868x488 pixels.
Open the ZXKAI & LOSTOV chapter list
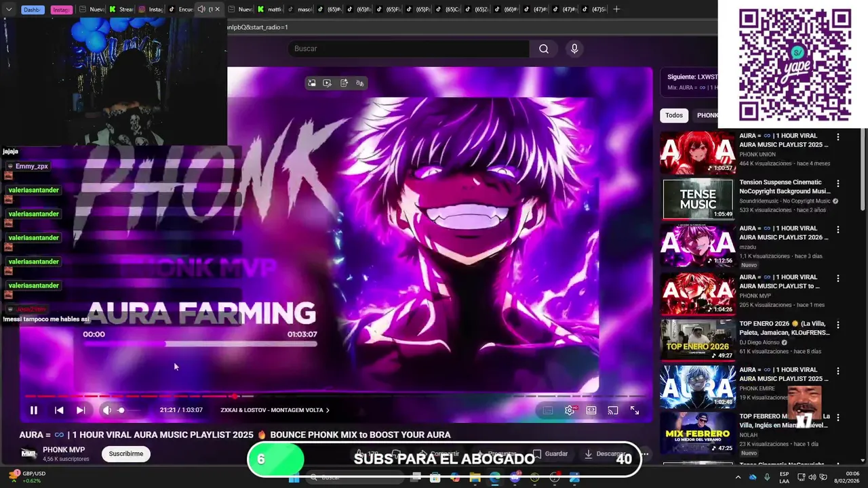[x=275, y=410]
